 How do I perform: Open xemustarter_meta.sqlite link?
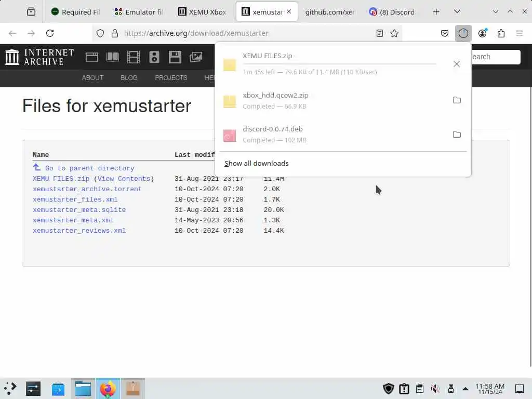79,210
